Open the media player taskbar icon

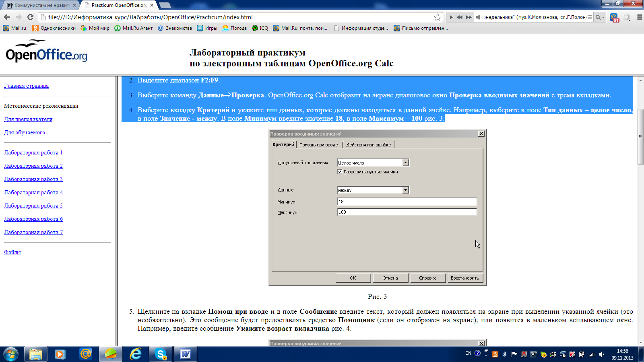coord(60,354)
